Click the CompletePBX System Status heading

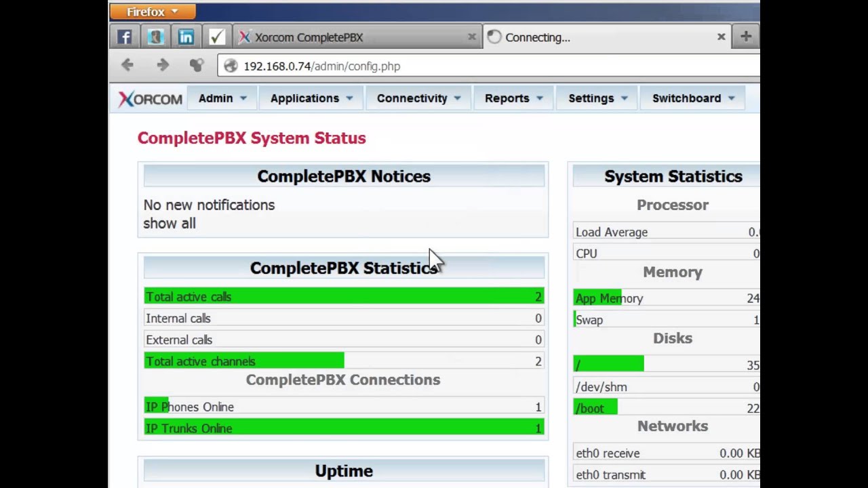[x=252, y=138]
